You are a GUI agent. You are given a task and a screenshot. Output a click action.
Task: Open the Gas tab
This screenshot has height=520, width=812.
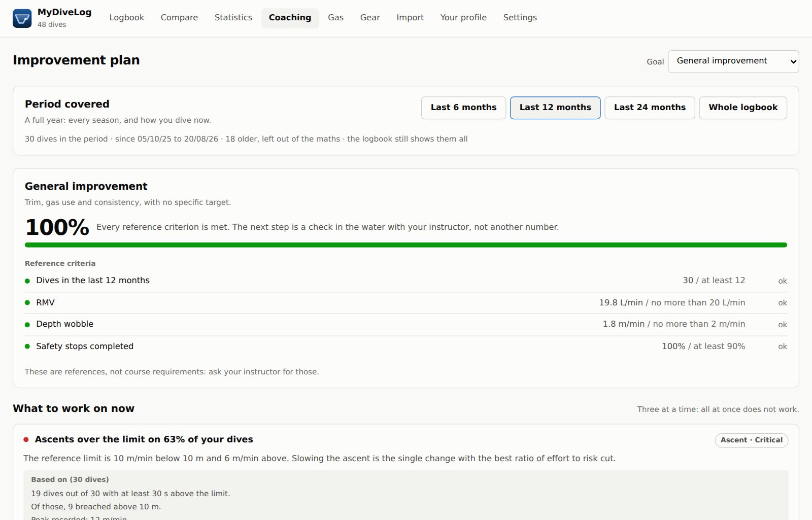[x=336, y=18]
